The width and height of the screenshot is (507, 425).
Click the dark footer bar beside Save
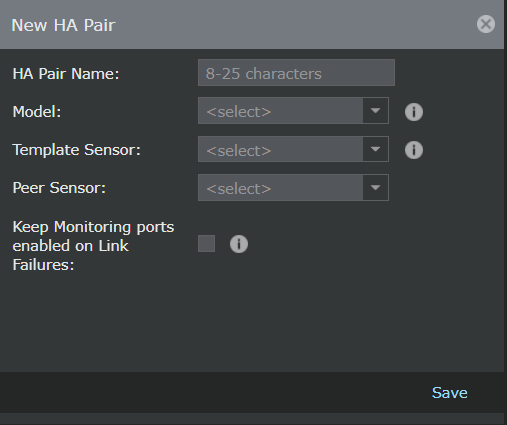coord(213,393)
